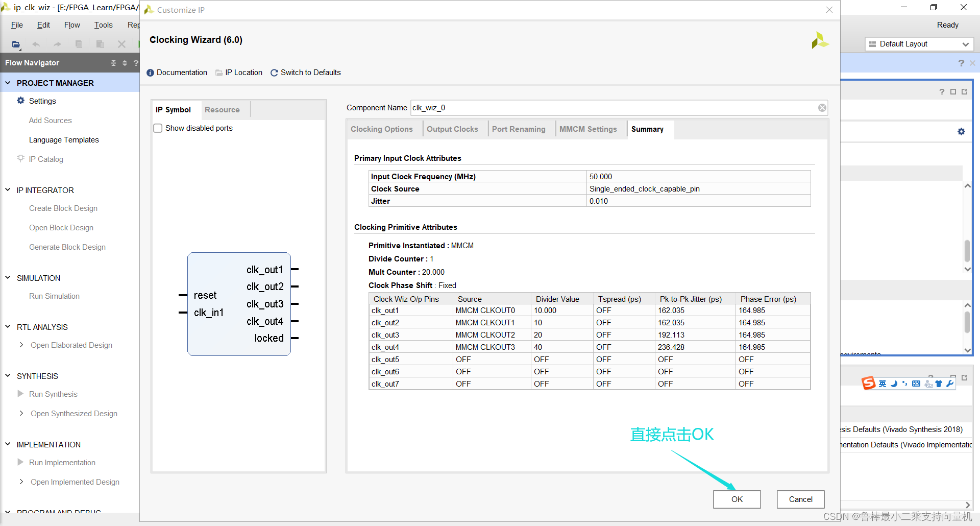This screenshot has height=526, width=980.
Task: Click the IP Catalog icon
Action: pyautogui.click(x=21, y=159)
